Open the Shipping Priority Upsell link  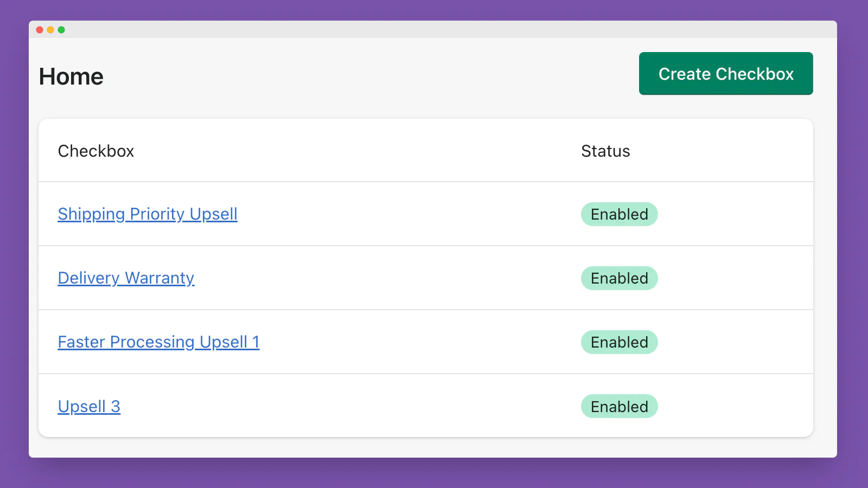(x=148, y=214)
